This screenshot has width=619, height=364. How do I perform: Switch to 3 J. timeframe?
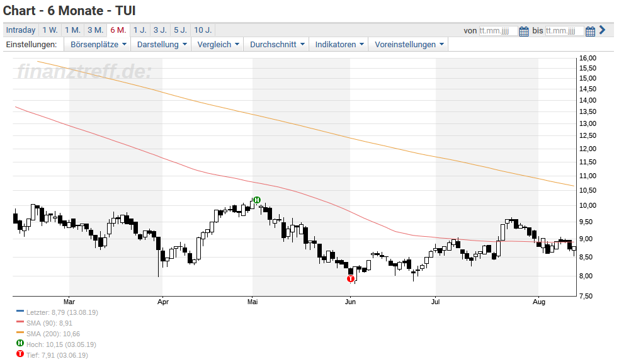pos(160,30)
